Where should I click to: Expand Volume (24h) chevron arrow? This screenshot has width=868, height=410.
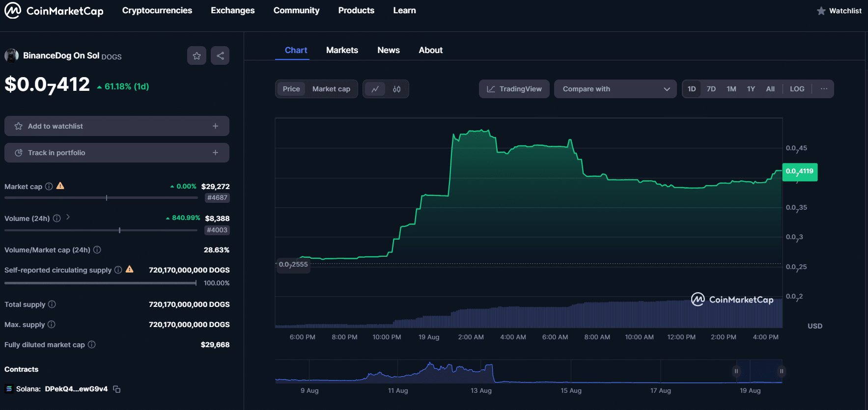(68, 217)
